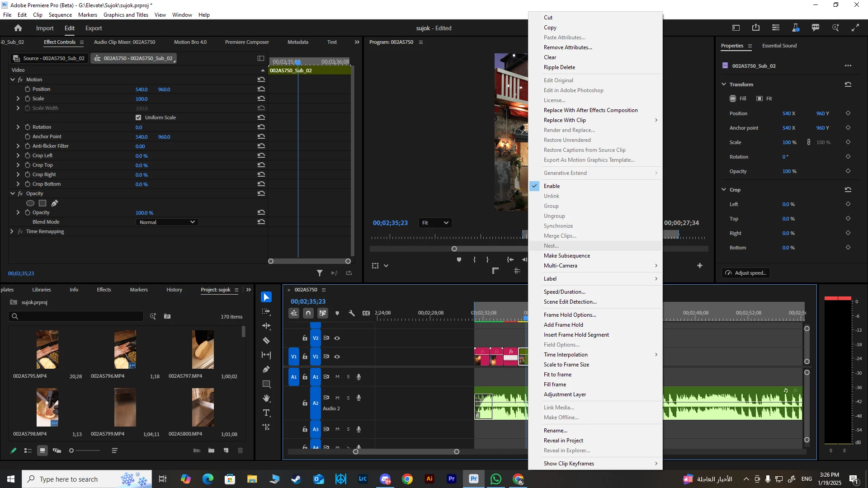The height and width of the screenshot is (488, 868).
Task: Click the Adjust speed button
Action: click(x=746, y=273)
